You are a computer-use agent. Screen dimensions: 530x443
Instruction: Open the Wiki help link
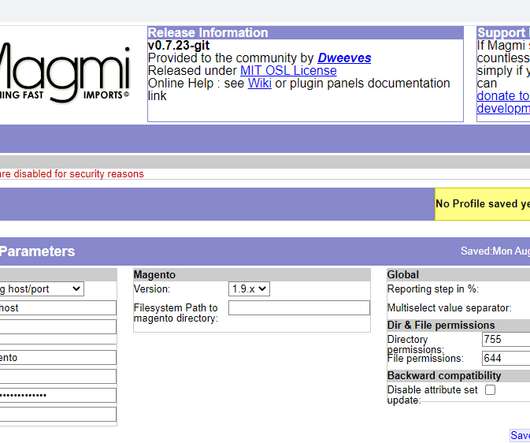point(260,83)
